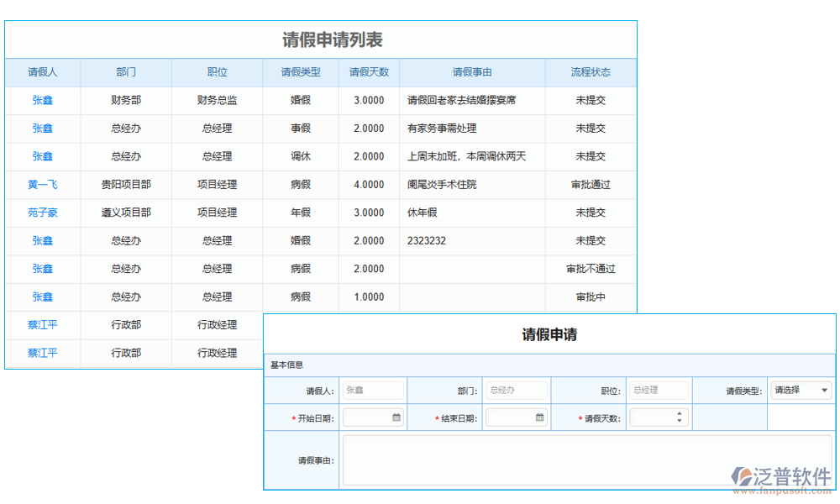
Task: Click the 部门 input showing 总经办
Action: 516,390
